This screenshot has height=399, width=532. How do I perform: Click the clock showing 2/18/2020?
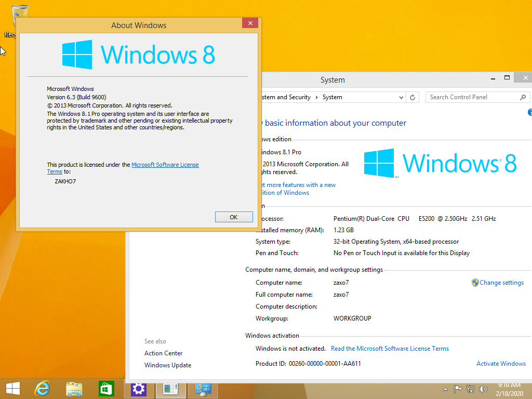pyautogui.click(x=509, y=390)
